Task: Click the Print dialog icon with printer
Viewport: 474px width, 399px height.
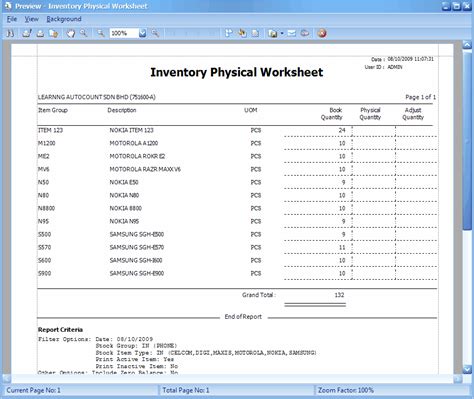Action: click(27, 33)
